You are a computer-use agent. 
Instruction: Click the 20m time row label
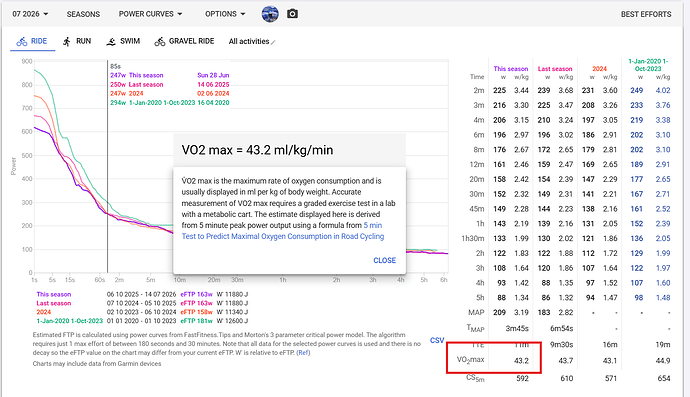pyautogui.click(x=478, y=179)
